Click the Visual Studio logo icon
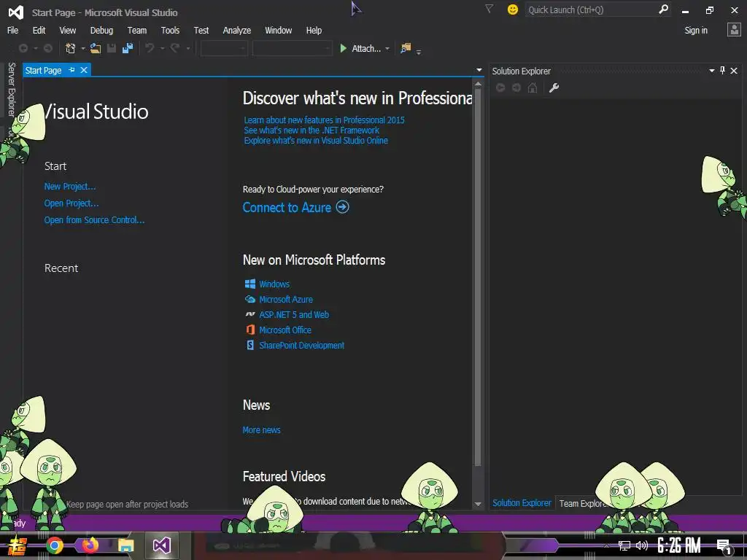 [16, 12]
